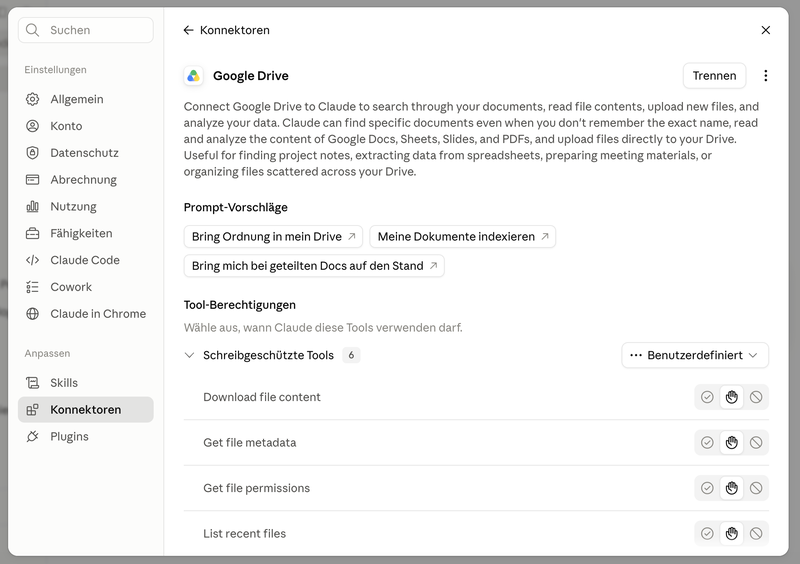Go back to Konnektoren with arrow

coord(188,30)
